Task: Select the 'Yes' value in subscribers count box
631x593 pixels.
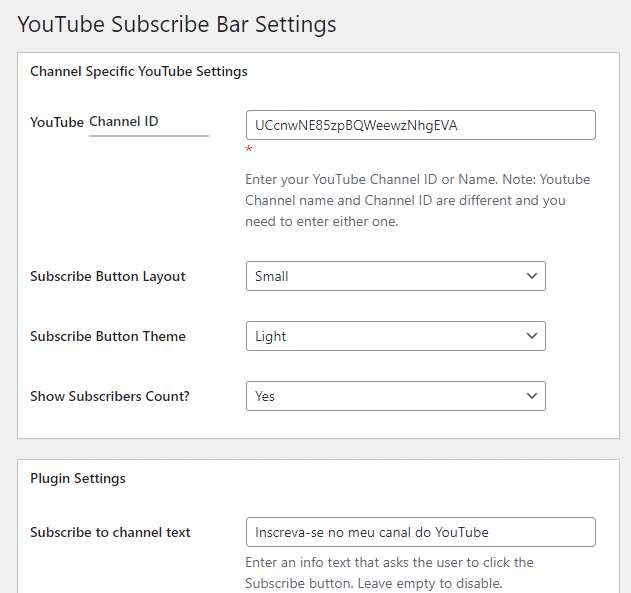Action: 265,396
